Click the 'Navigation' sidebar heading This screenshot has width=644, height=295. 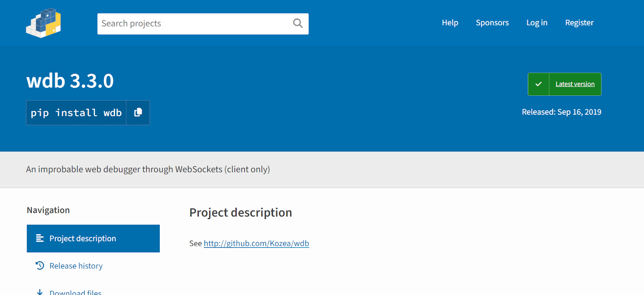click(x=48, y=210)
